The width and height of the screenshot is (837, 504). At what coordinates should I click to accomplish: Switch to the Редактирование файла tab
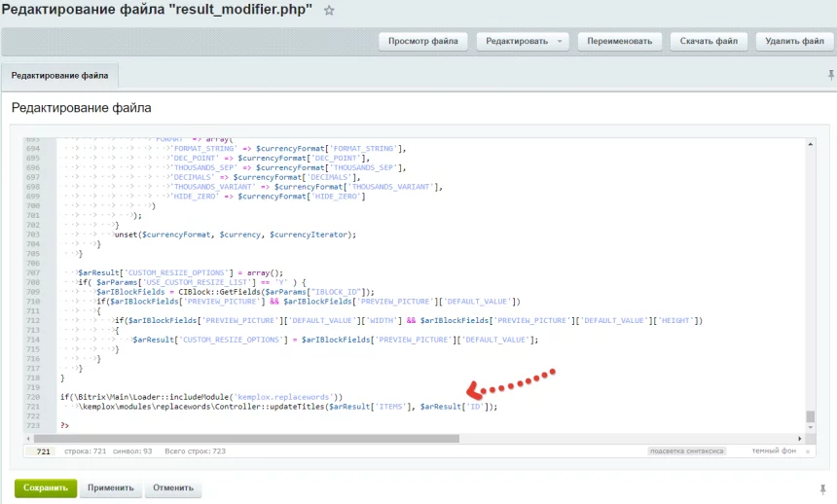pyautogui.click(x=60, y=75)
